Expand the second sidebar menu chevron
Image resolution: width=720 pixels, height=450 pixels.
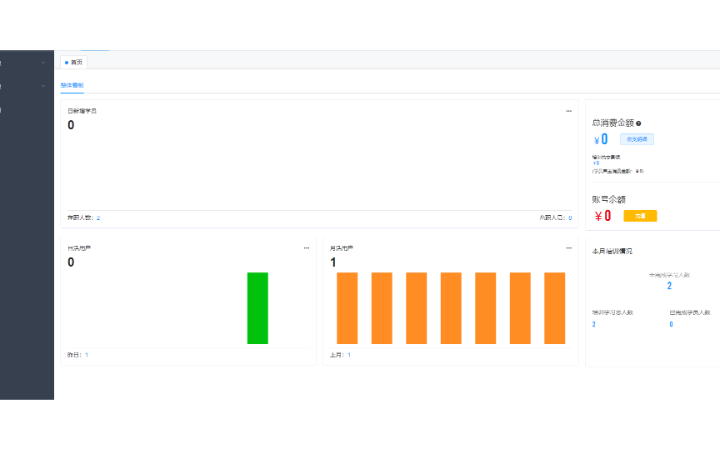tap(43, 86)
